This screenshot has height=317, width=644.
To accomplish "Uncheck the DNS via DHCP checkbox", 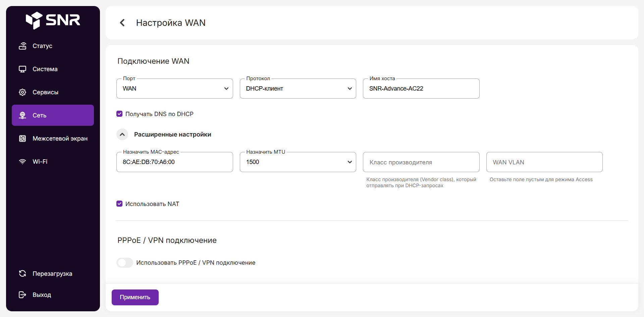I will coord(119,114).
